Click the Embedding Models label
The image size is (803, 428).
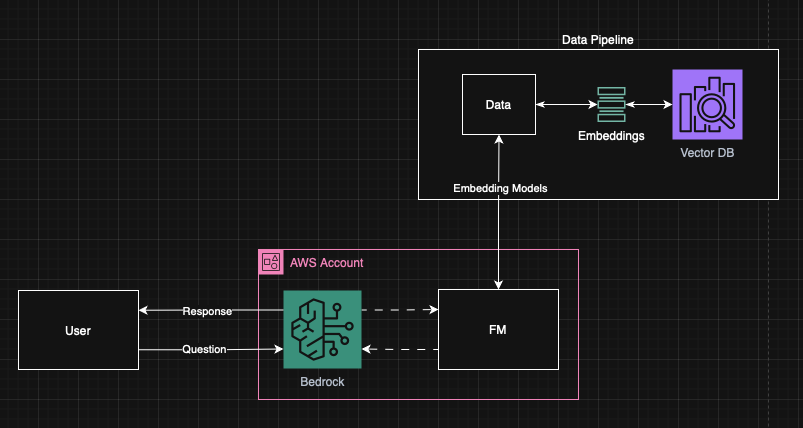tap(500, 188)
